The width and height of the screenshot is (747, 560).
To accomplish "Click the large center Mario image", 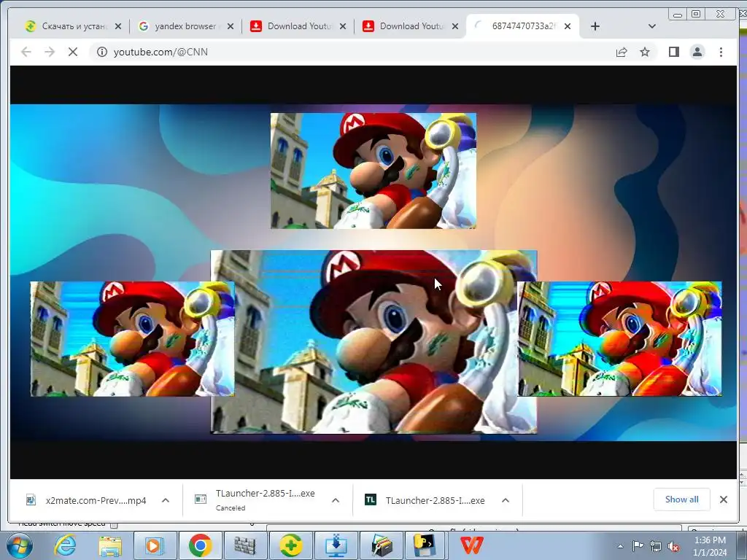I will 374,342.
